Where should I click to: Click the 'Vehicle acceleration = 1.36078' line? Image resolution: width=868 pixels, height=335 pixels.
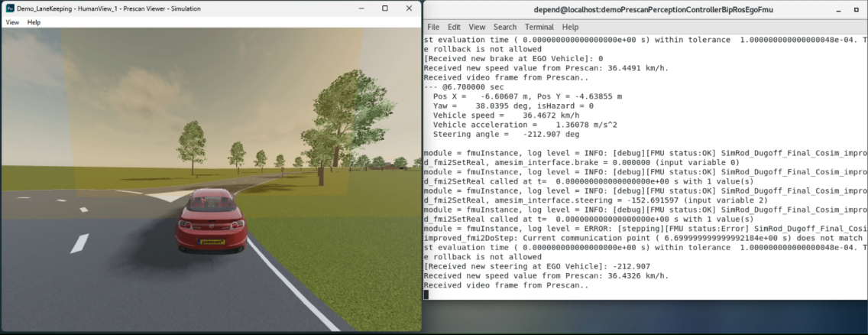(525, 125)
